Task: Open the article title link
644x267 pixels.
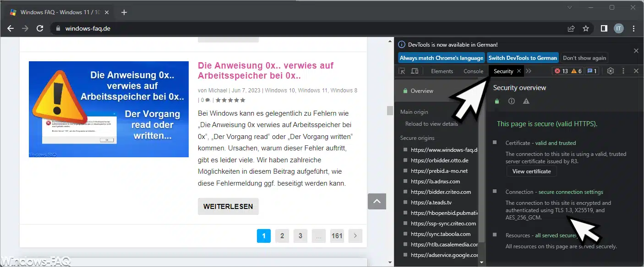Action: click(x=266, y=70)
